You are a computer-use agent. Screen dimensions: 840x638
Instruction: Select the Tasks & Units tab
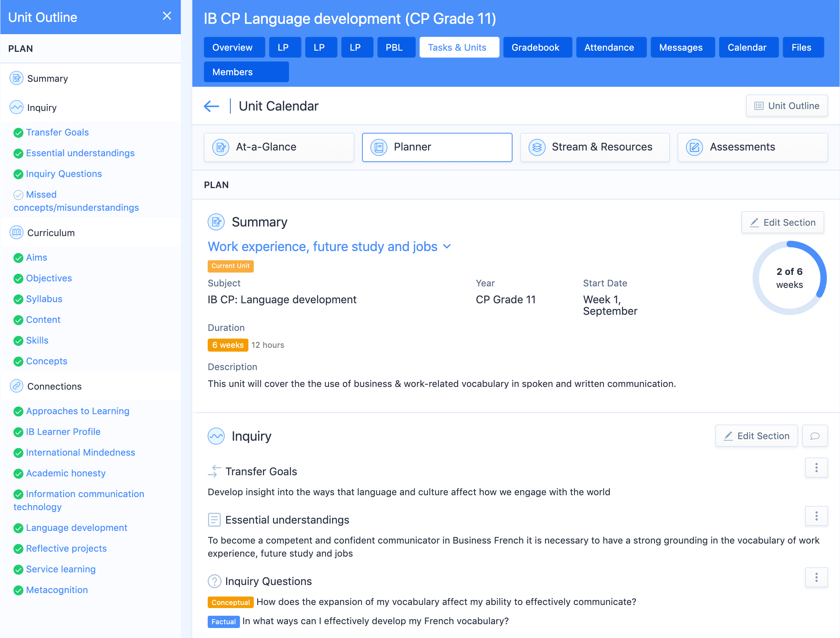tap(459, 47)
